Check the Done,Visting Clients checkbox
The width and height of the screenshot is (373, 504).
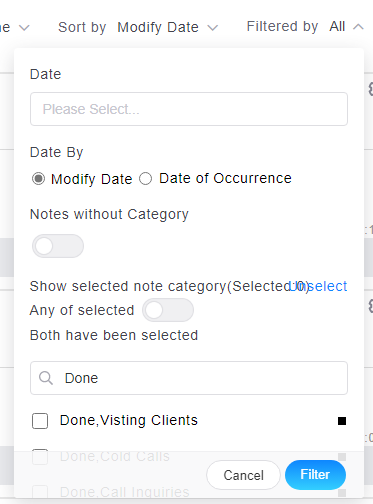40,421
